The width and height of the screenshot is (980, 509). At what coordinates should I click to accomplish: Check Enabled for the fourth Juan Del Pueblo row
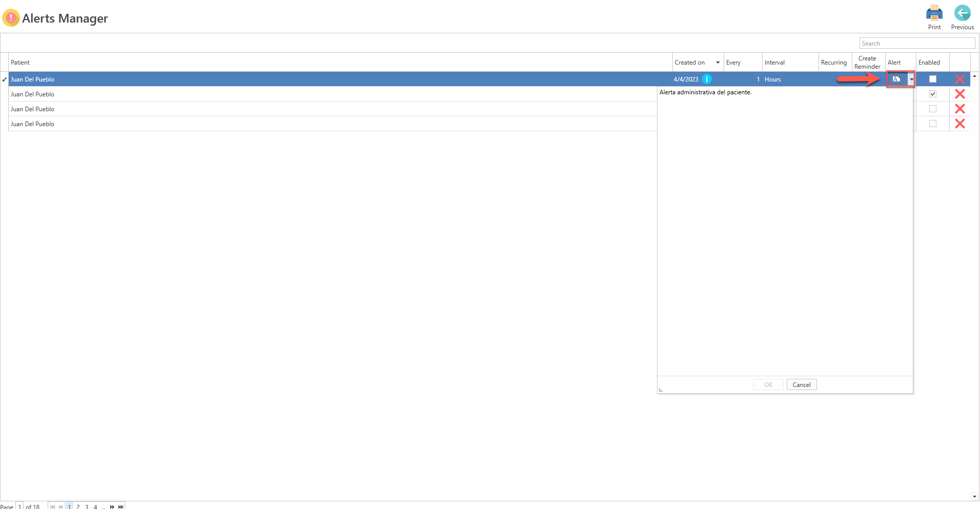[932, 124]
